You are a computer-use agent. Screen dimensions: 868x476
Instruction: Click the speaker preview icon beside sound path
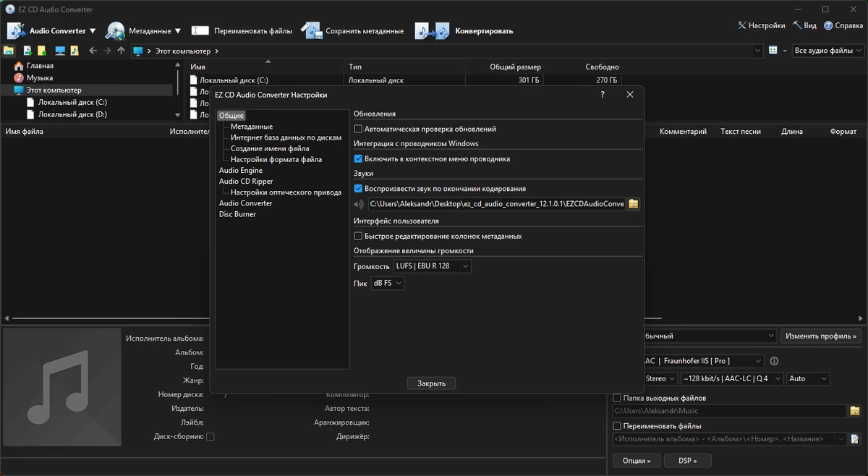click(359, 205)
